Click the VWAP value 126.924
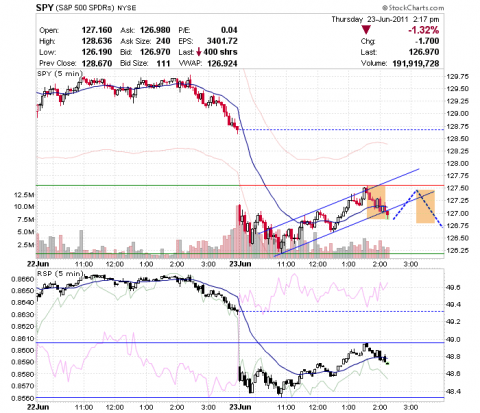The image size is (480, 413). coord(222,63)
